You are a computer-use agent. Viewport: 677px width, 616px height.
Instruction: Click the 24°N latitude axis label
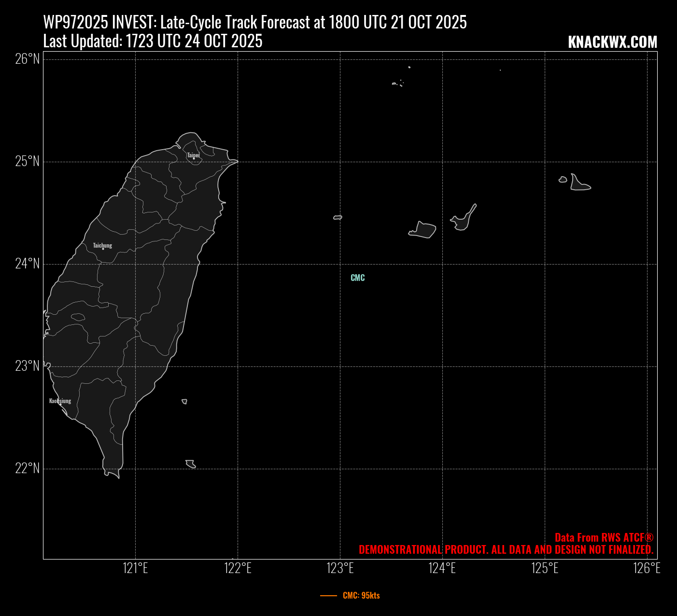pyautogui.click(x=27, y=264)
